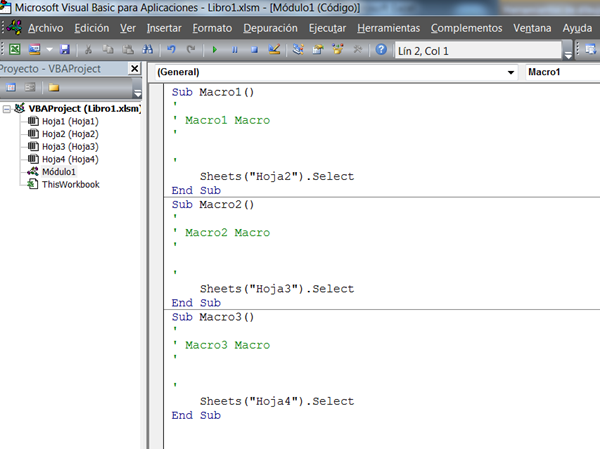Image resolution: width=600 pixels, height=449 pixels.
Task: Close the Proyecto - VBAProject panel
Action: point(134,69)
